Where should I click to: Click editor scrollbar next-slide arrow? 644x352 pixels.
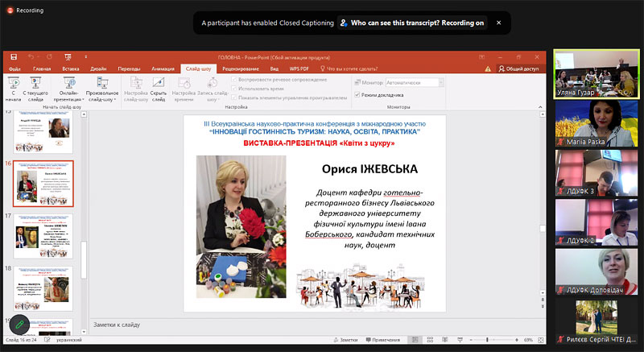click(x=543, y=307)
